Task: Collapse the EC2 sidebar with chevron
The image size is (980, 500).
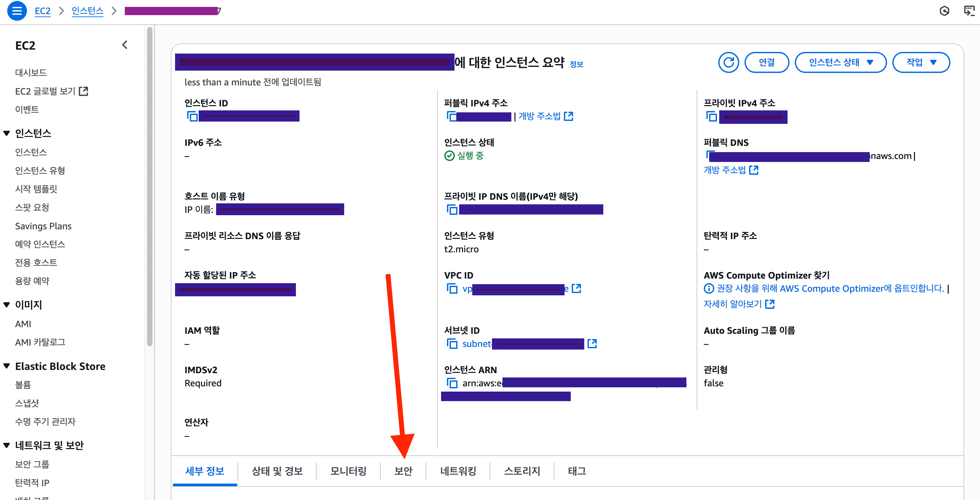Action: [125, 45]
